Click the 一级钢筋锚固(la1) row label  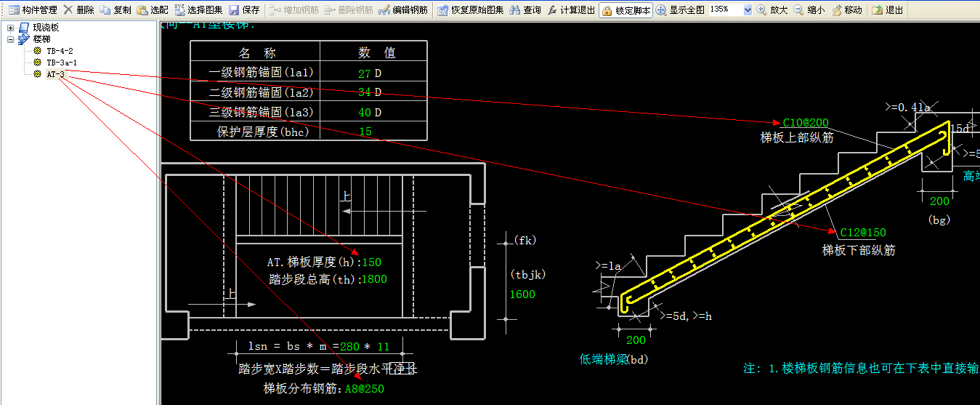[x=260, y=73]
